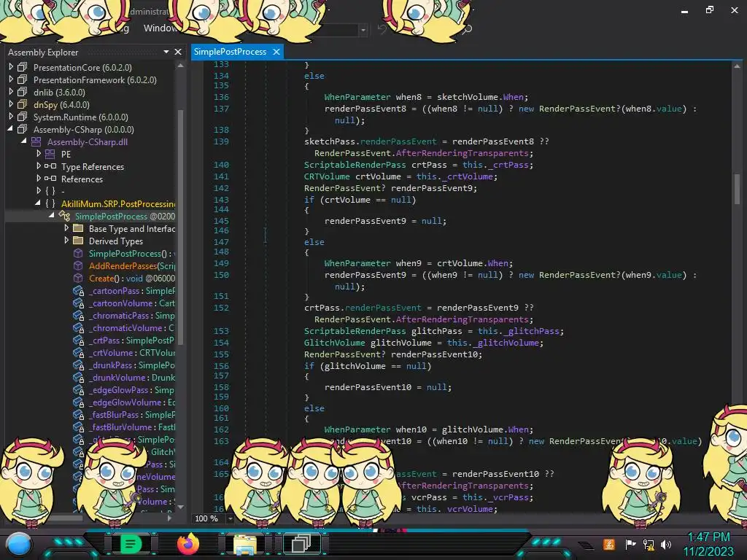This screenshot has width=747, height=560.
Task: Click _glitchPass field reference on line 153
Action: tap(532, 331)
